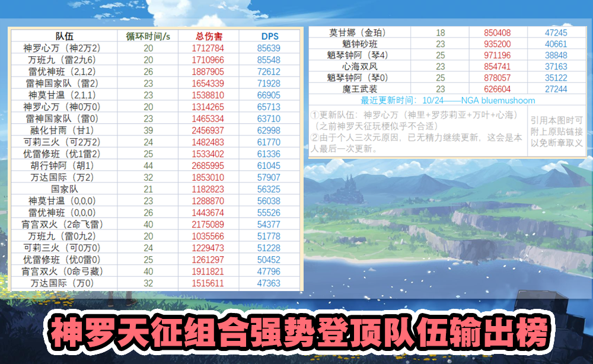This screenshot has height=364, width=593.
Task: Select the 国家队 team row name
Action: point(64,189)
